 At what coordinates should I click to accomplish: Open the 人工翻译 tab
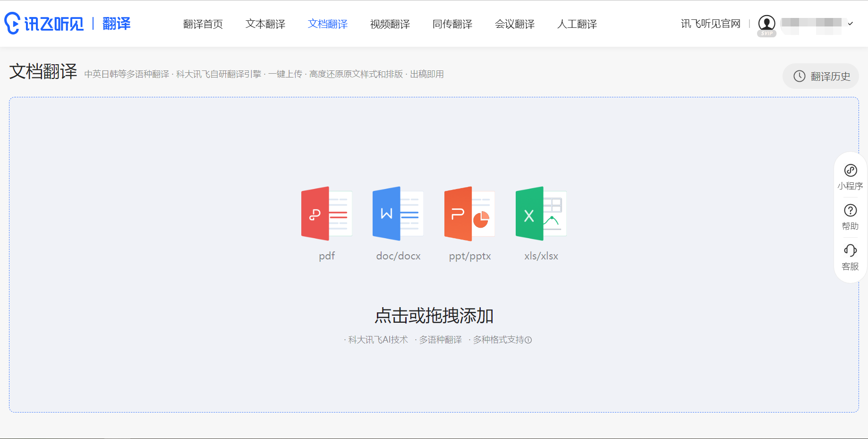pyautogui.click(x=577, y=24)
